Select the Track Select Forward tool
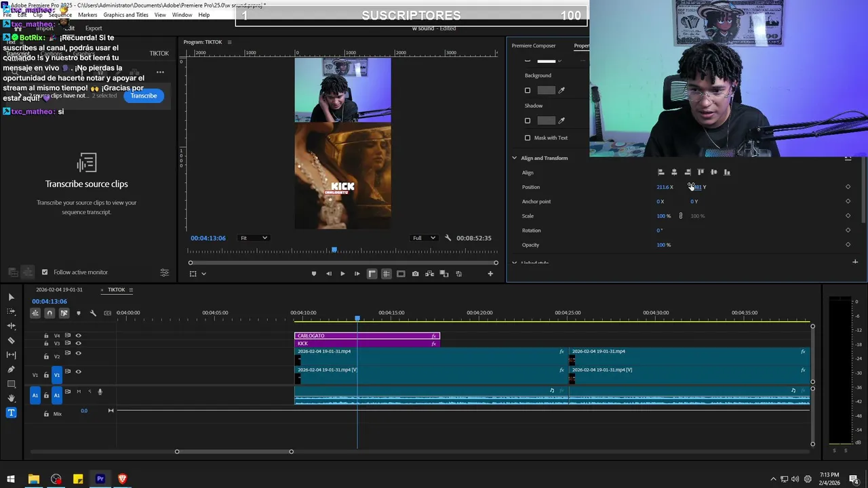868x488 pixels. click(11, 312)
